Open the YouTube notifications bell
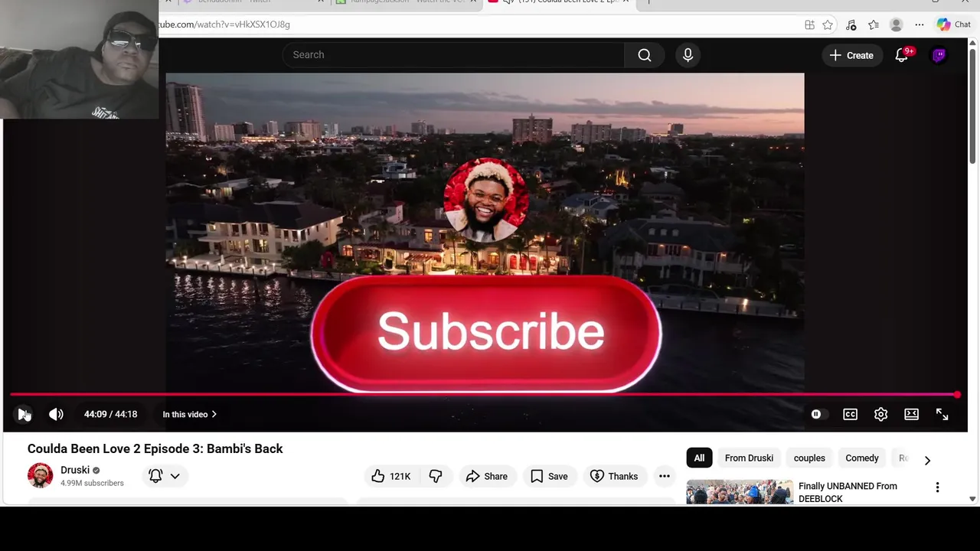Viewport: 980px width, 551px height. [x=902, y=55]
